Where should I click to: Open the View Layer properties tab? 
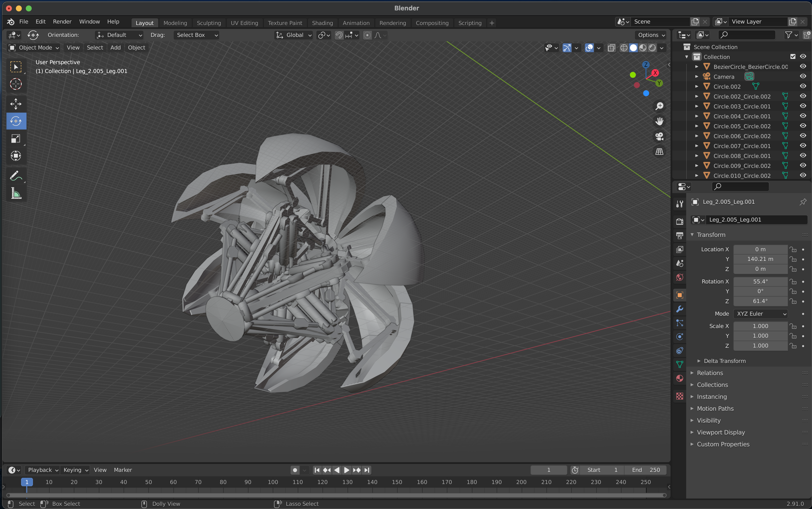point(680,250)
